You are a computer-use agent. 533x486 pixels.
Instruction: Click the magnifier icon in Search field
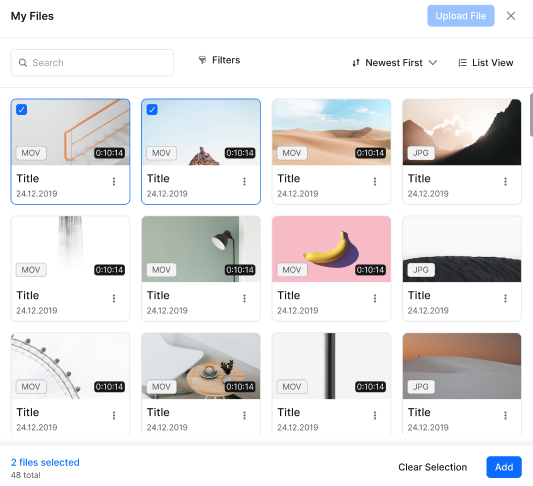[x=23, y=63]
